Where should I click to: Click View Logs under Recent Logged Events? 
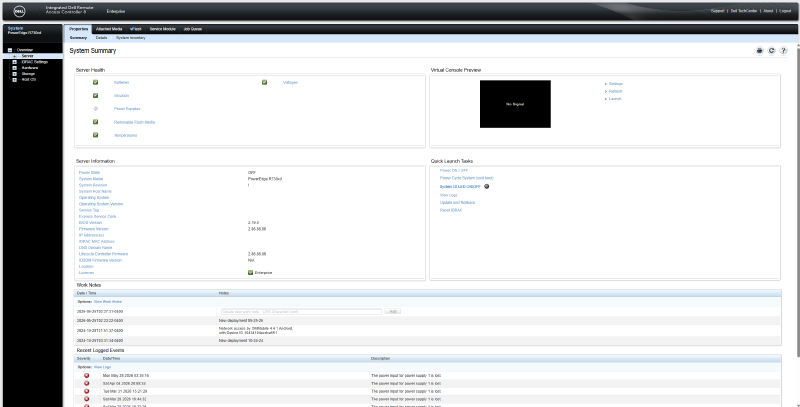coord(102,367)
